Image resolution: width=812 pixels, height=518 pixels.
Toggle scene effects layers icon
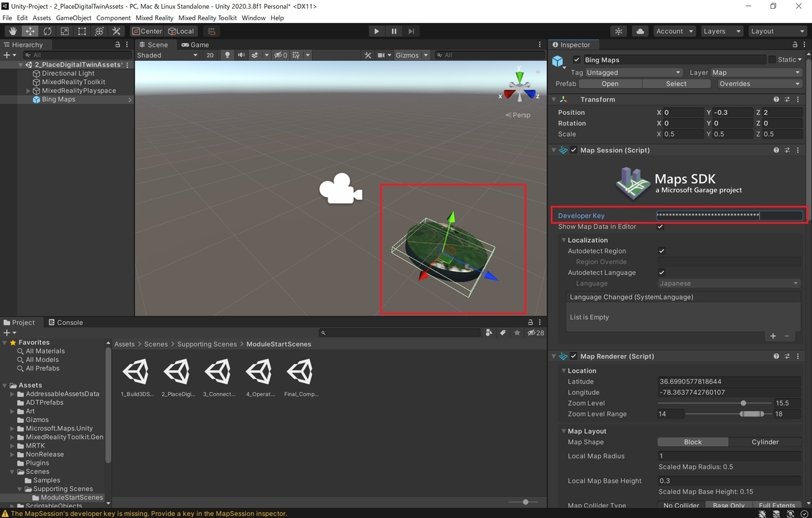pyautogui.click(x=256, y=55)
